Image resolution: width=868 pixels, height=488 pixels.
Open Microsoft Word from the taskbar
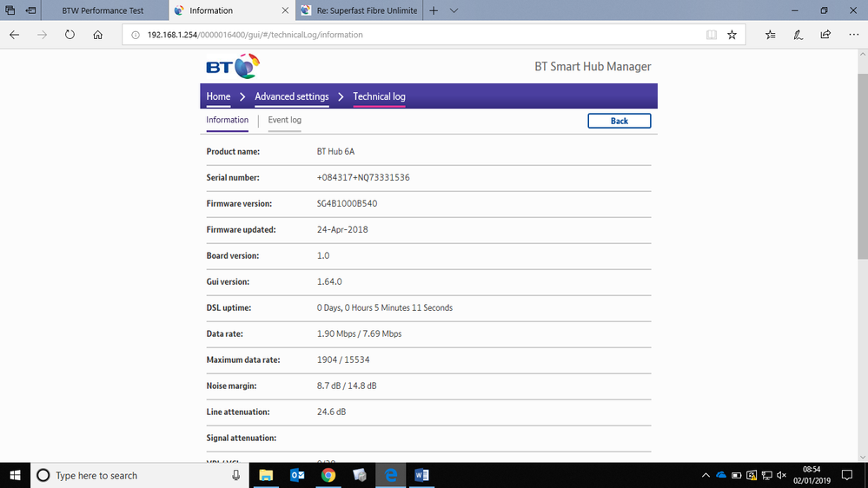422,475
